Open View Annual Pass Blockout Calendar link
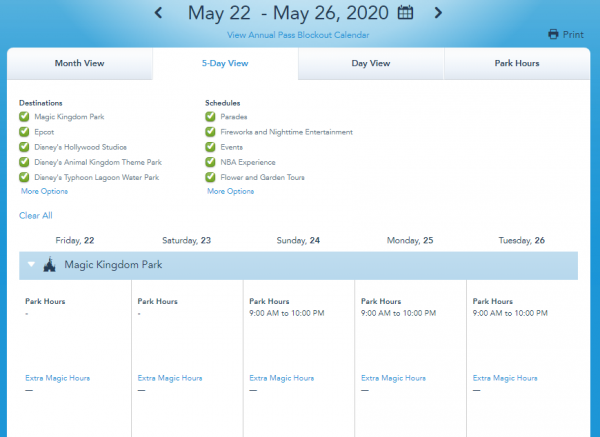 (x=298, y=35)
